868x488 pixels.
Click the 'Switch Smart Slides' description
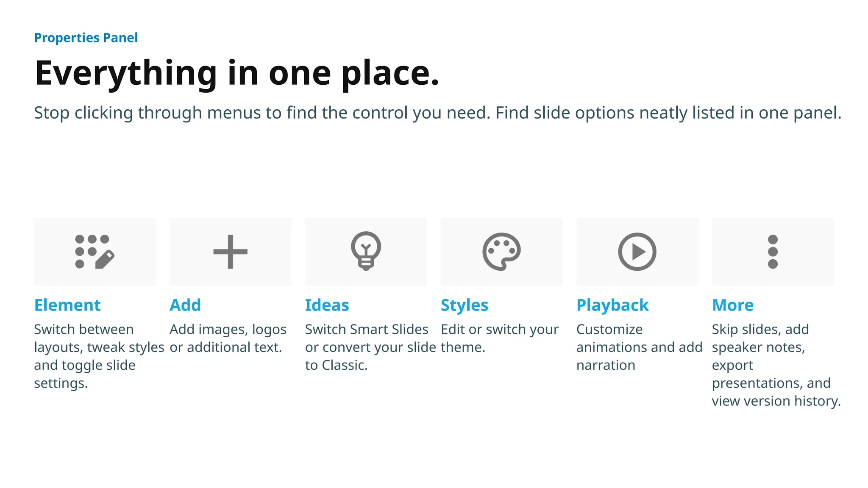[x=370, y=347]
